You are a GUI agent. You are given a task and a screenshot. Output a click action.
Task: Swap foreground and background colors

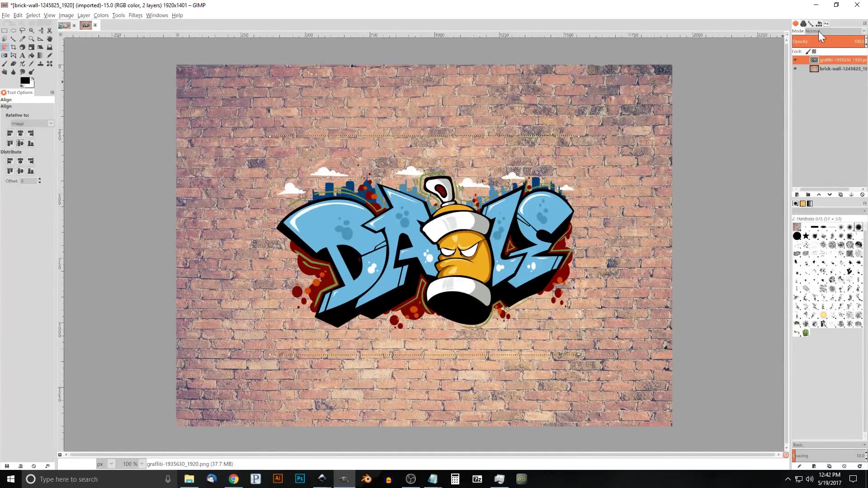point(33,79)
